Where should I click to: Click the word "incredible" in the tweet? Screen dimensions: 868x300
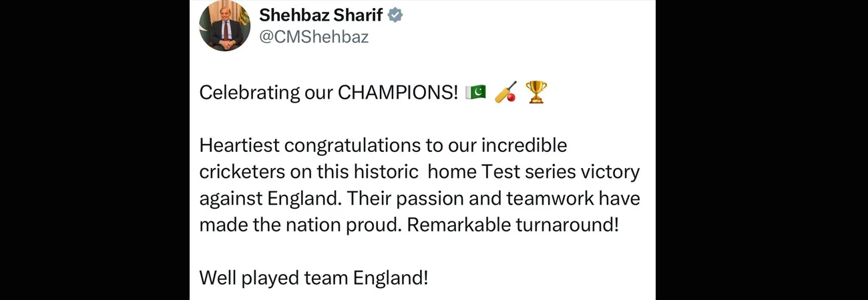(523, 145)
